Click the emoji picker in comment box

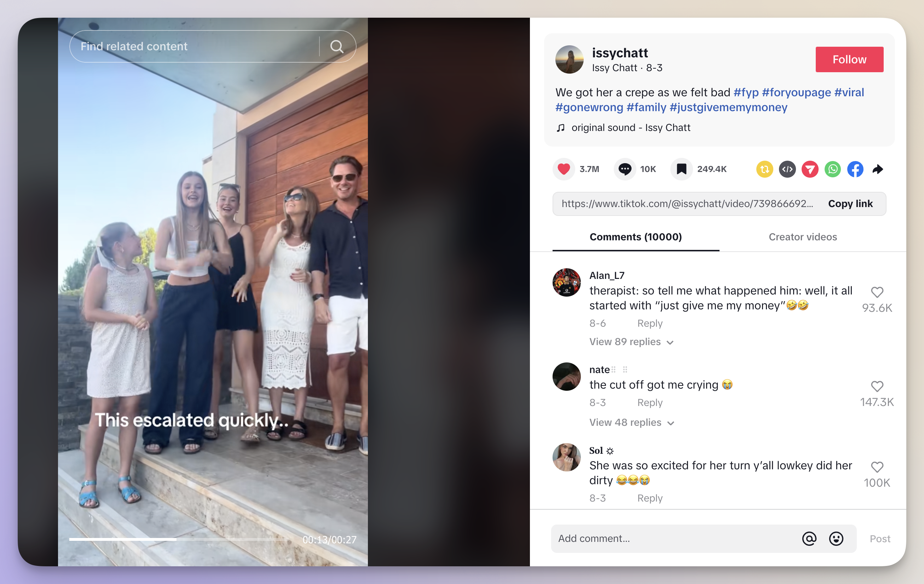click(836, 538)
